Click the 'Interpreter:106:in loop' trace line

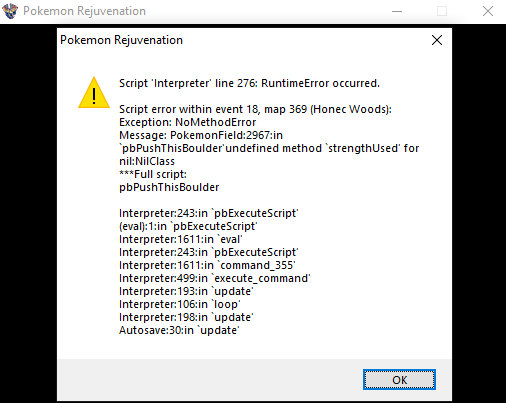point(180,304)
